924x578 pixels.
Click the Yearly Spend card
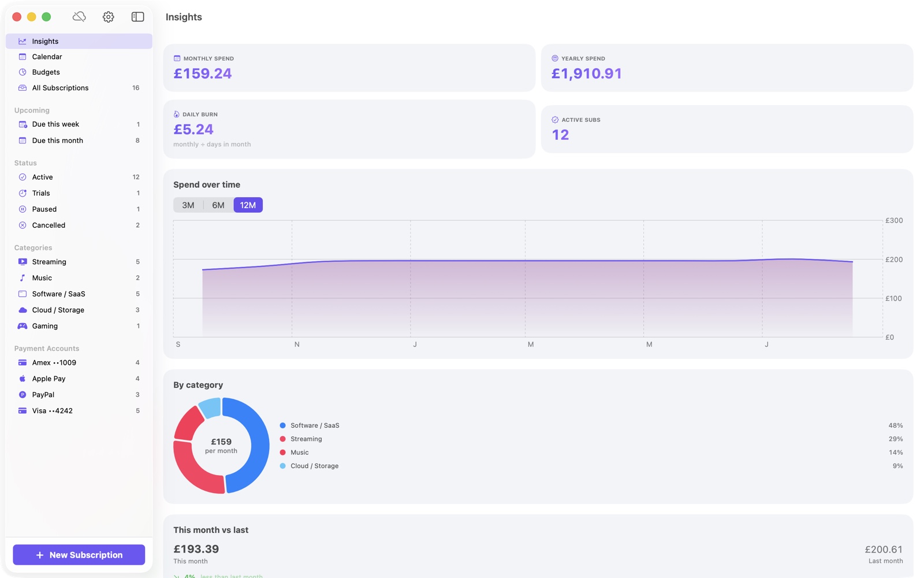click(x=727, y=68)
